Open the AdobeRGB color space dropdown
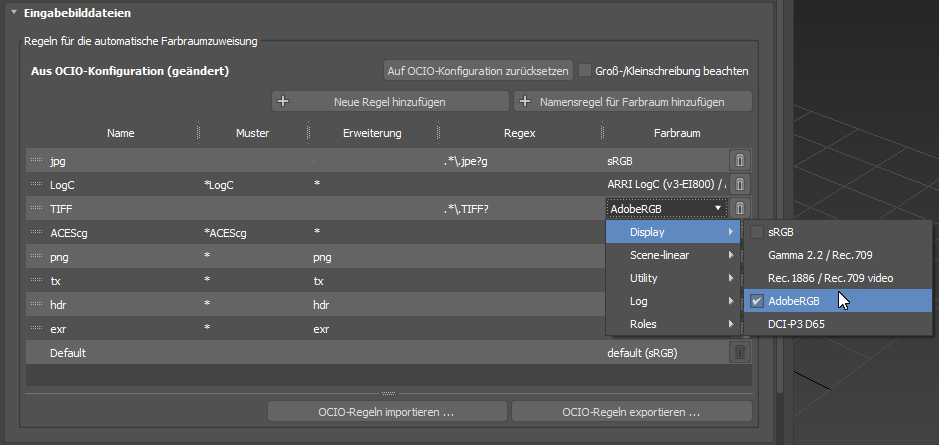Image resolution: width=939 pixels, height=445 pixels. click(665, 208)
